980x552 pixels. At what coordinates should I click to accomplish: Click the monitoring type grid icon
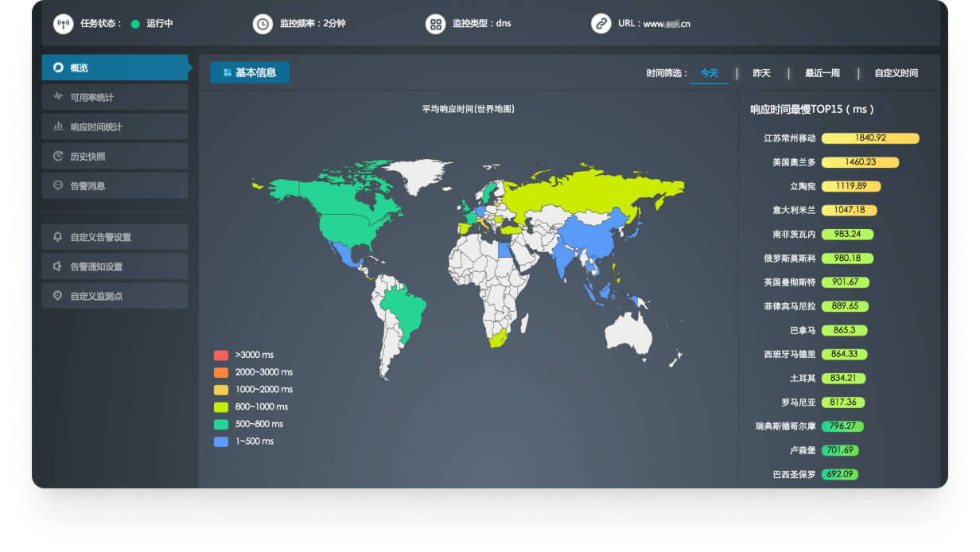point(435,24)
